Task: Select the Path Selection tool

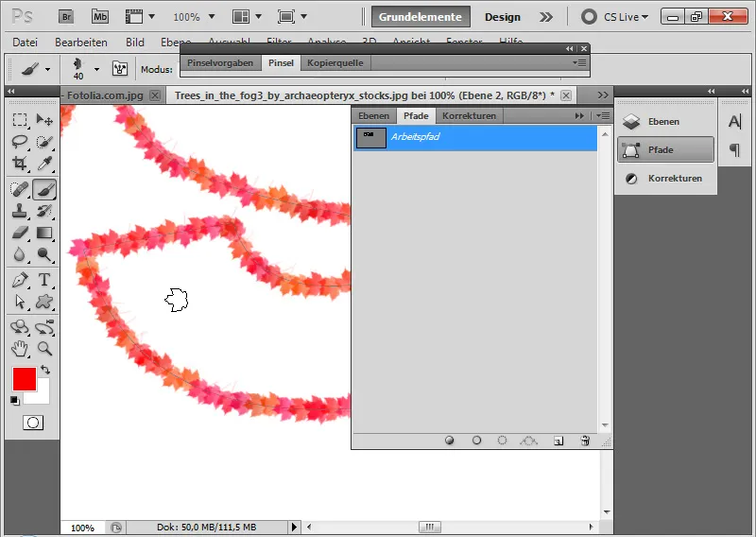Action: (20, 302)
